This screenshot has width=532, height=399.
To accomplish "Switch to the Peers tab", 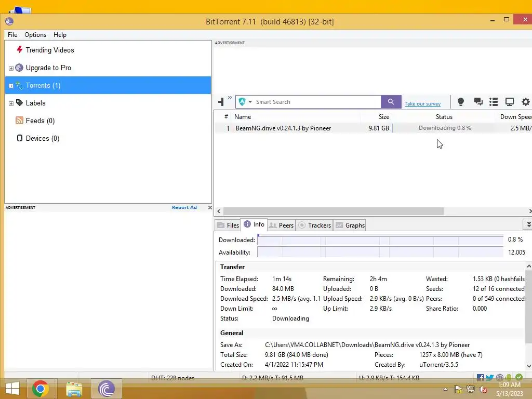I will (x=281, y=225).
